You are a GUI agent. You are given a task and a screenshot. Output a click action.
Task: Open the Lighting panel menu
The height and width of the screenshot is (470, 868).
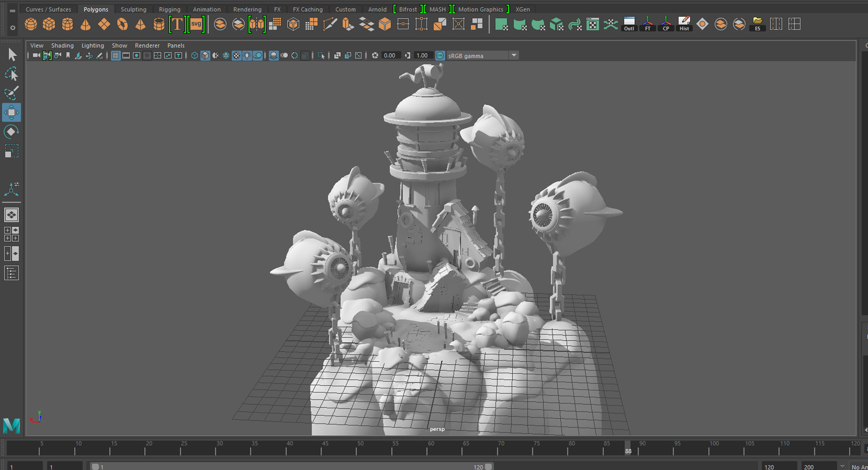coord(93,46)
